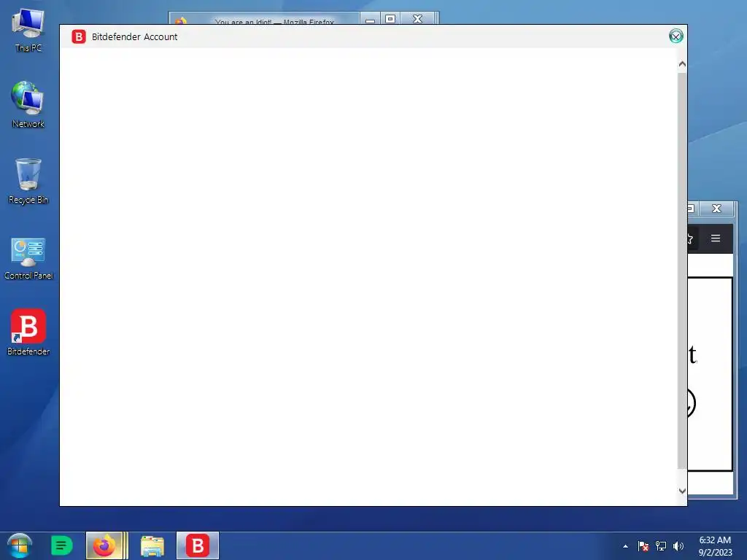Screen dimensions: 747x560
Task: Show hidden tray icons arrow
Action: [x=625, y=546]
